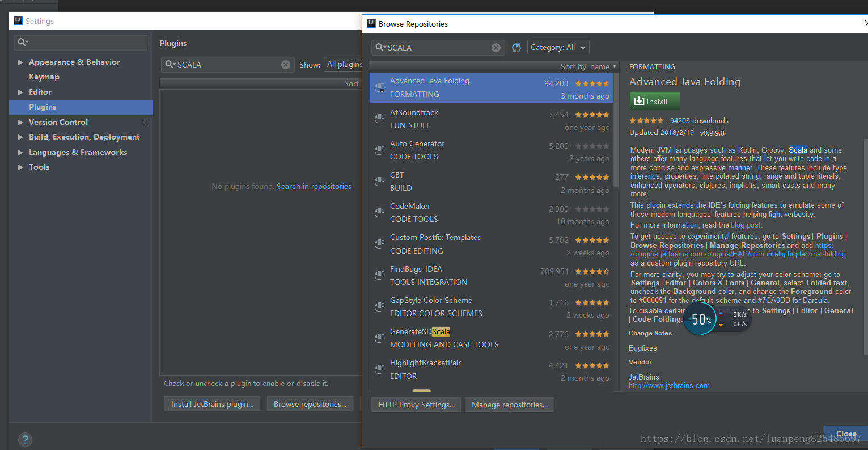
Task: Open the blog post link
Action: point(746,225)
